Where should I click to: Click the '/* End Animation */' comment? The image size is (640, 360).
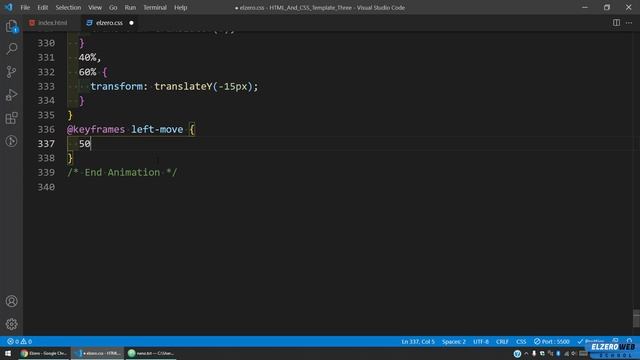(x=122, y=172)
